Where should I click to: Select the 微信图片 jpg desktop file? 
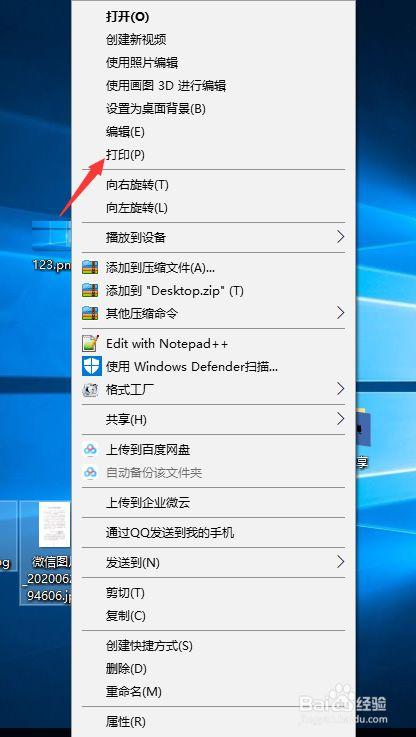click(x=46, y=552)
